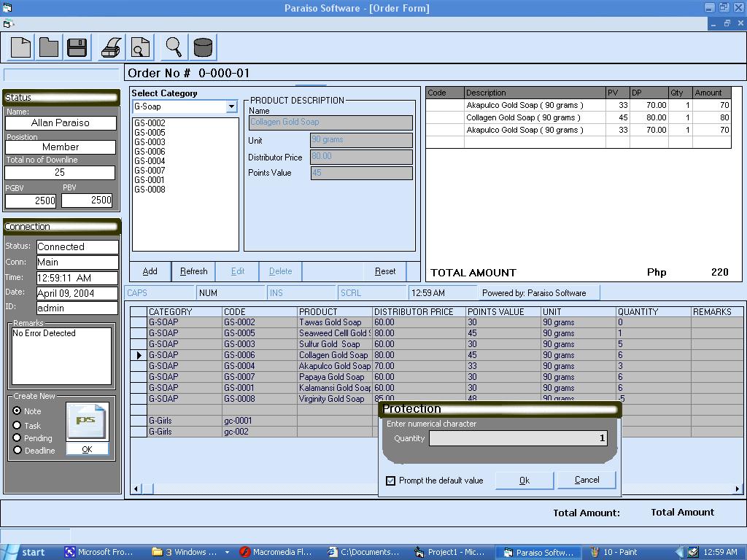Image resolution: width=747 pixels, height=560 pixels.
Task: Select GS-0006 in the code list
Action: (150, 152)
